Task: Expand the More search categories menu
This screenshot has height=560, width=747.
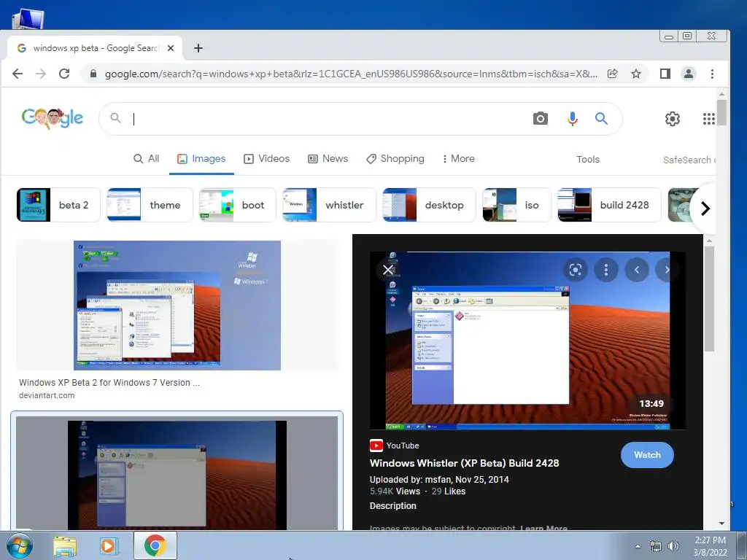Action: [x=458, y=158]
